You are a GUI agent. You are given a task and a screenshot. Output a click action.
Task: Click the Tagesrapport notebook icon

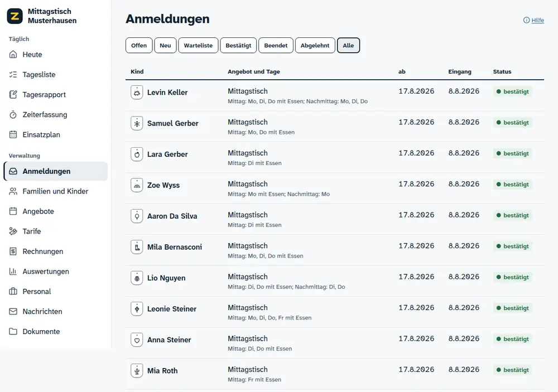point(13,95)
